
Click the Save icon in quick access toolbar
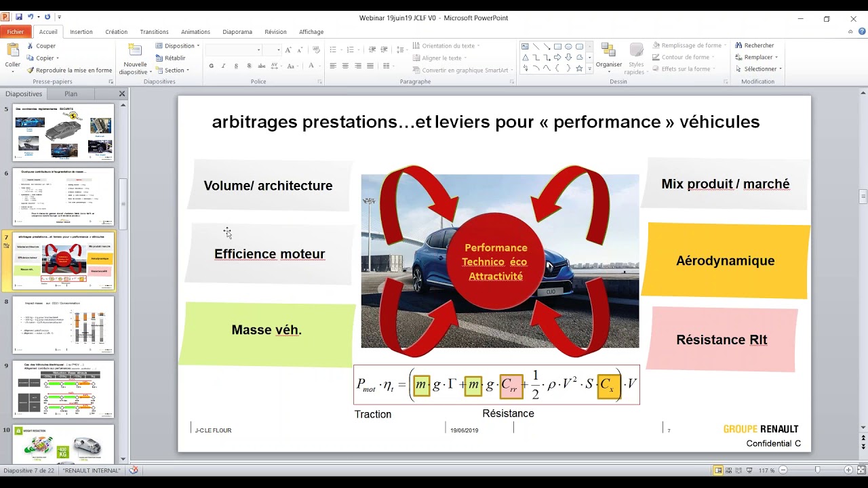coord(18,17)
